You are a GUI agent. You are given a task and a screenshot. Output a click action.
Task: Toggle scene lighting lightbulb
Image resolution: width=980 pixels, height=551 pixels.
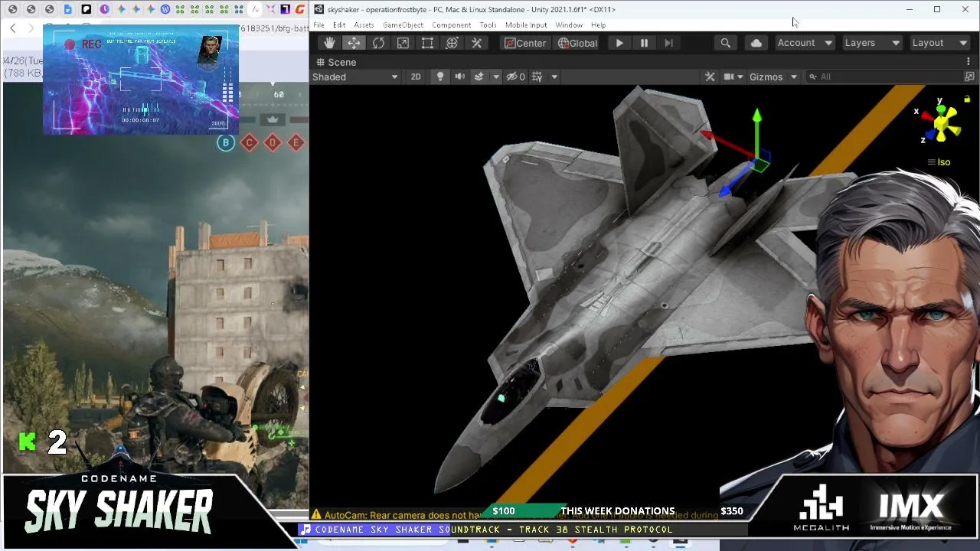(x=440, y=77)
